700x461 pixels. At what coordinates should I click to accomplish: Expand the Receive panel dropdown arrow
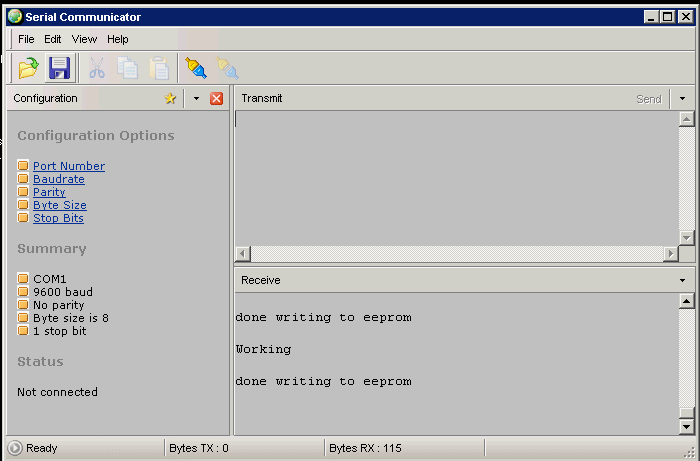click(x=683, y=281)
